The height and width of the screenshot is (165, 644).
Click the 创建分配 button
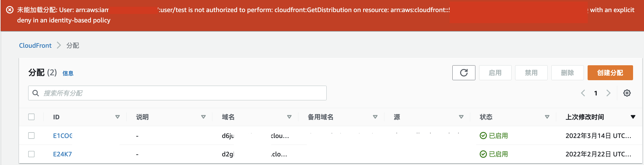610,73
